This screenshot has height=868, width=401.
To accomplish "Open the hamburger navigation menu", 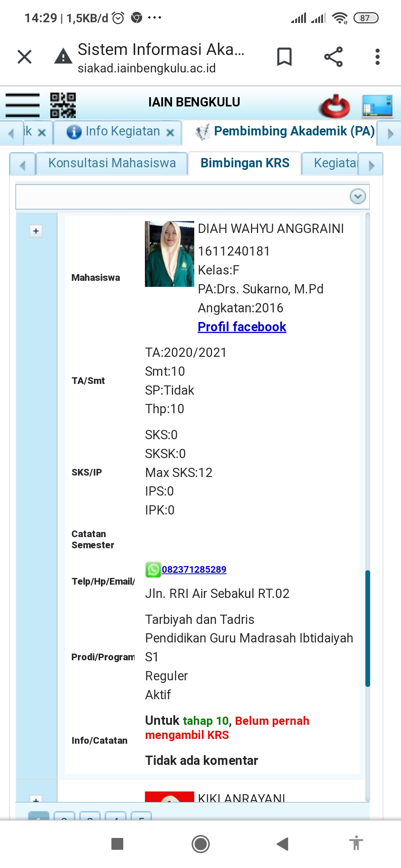I will pos(22,105).
